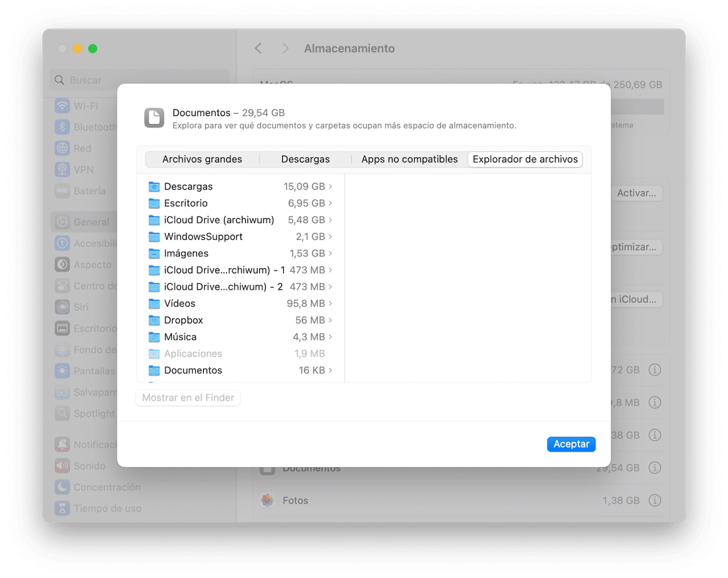
Task: Expand the Documentos 16 KB folder chevron
Action: coord(330,370)
